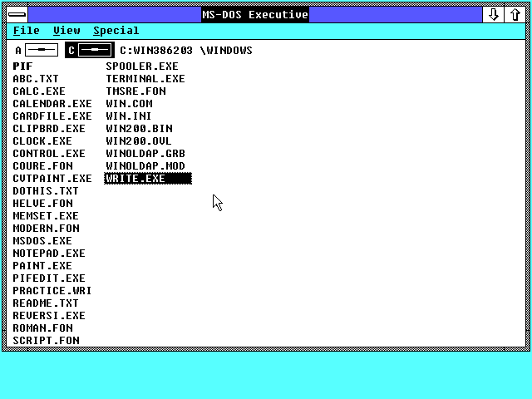Select TMSRE.FON font file
532x399 pixels.
(136, 91)
